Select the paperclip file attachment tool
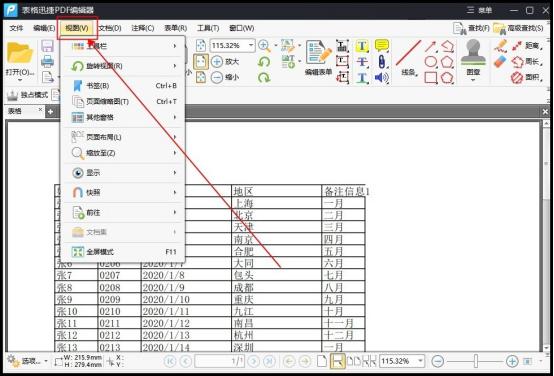Image resolution: width=554 pixels, height=376 pixels. coord(382,62)
